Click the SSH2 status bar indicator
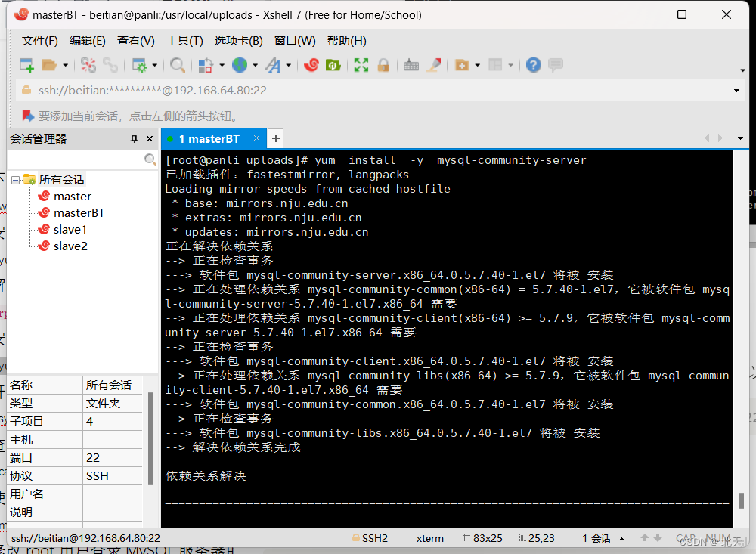Viewport: 756px width, 554px height. click(370, 538)
